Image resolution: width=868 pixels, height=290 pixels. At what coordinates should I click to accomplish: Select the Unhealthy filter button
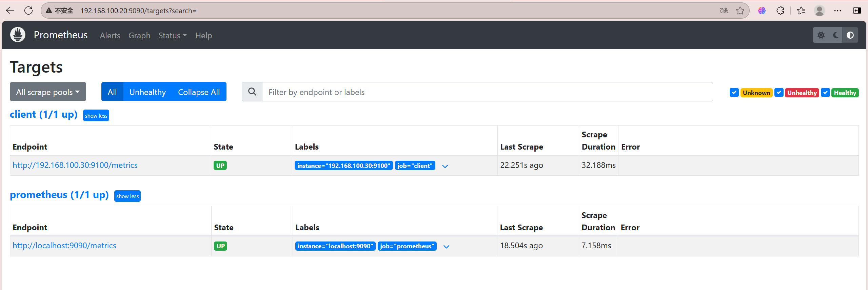[147, 92]
